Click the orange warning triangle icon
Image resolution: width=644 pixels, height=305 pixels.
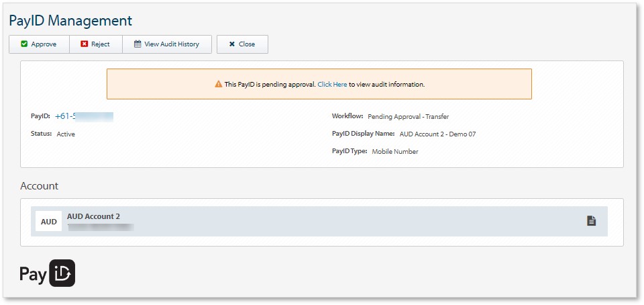pyautogui.click(x=218, y=85)
